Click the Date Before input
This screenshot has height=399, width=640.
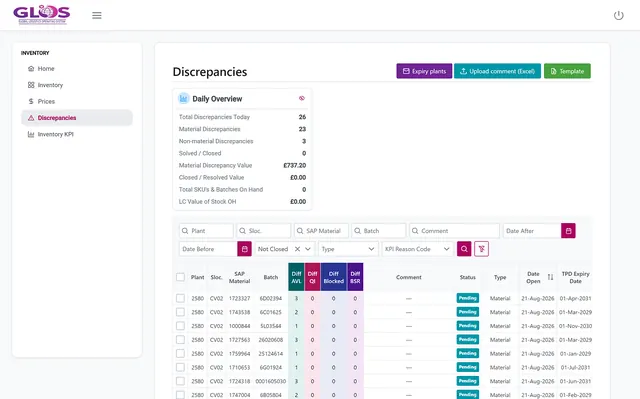[208, 249]
